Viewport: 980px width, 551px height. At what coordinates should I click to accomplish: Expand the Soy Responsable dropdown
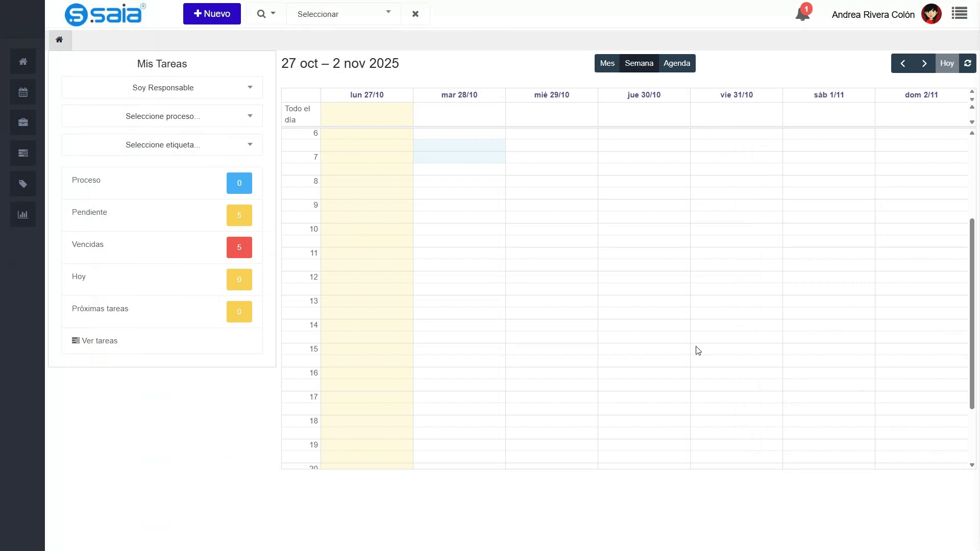pos(162,88)
